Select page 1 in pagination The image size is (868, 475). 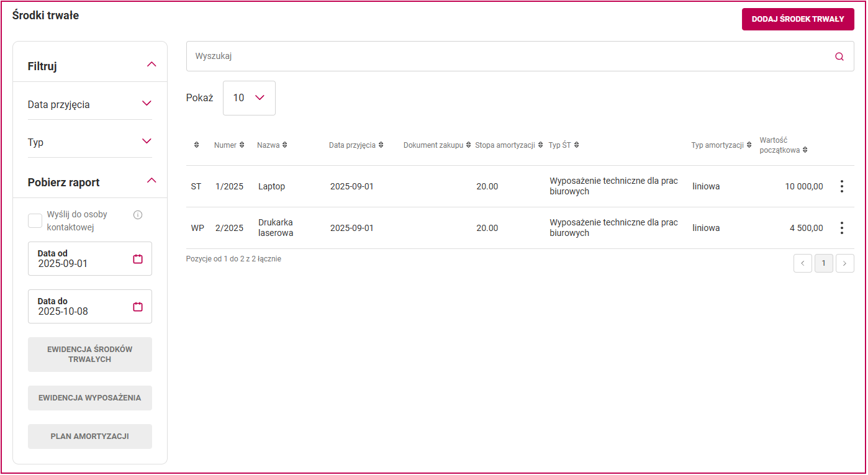tap(824, 263)
